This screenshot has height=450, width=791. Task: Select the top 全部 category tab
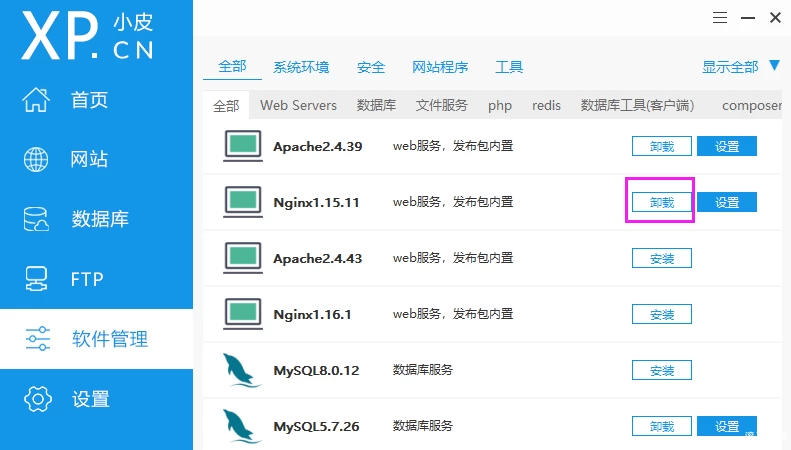pyautogui.click(x=232, y=66)
